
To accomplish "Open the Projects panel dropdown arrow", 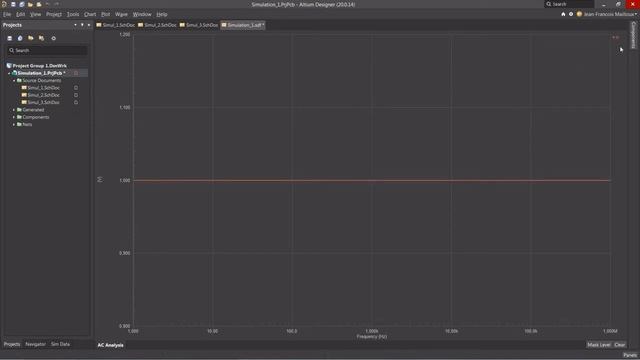I will coord(76,25).
